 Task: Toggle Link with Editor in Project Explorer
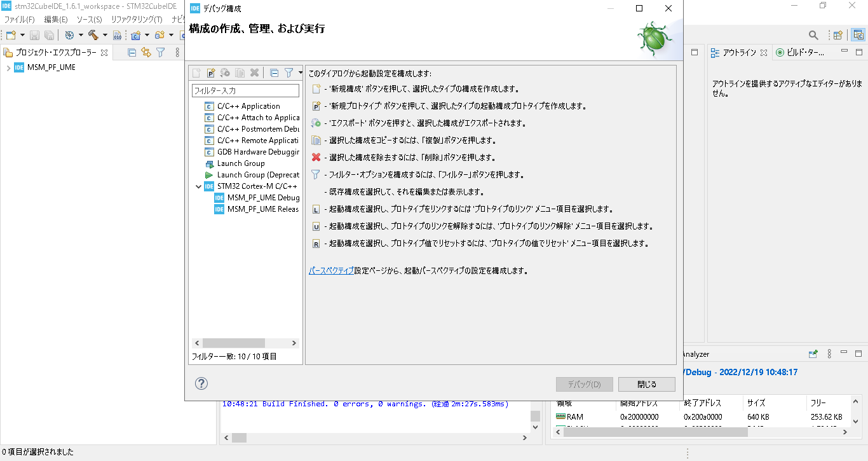146,53
